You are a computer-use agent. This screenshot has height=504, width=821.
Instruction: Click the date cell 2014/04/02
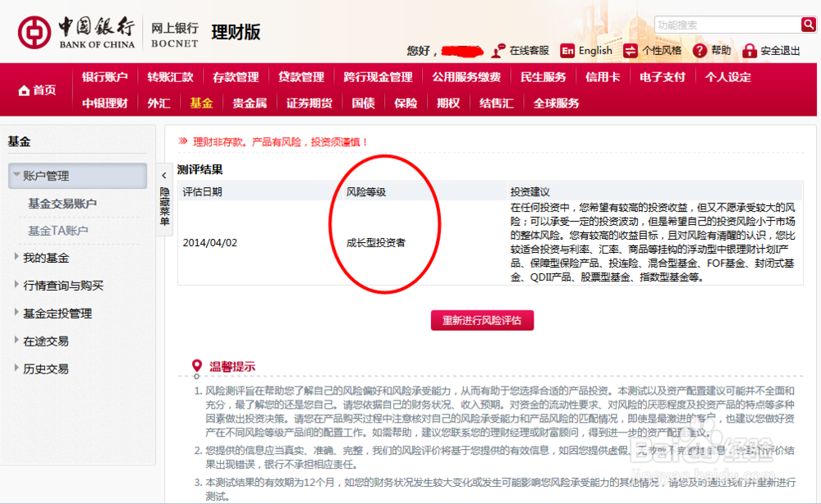click(210, 242)
